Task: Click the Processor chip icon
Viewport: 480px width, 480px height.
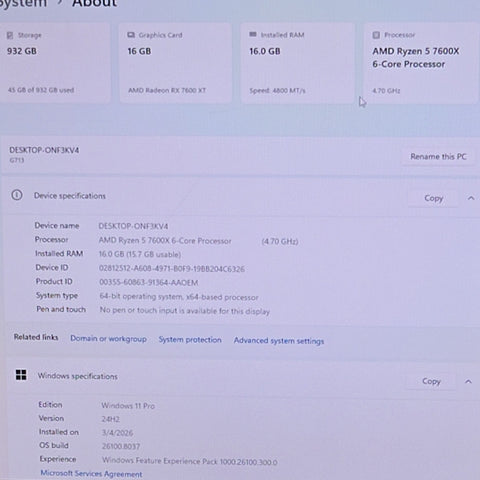Action: tap(376, 35)
